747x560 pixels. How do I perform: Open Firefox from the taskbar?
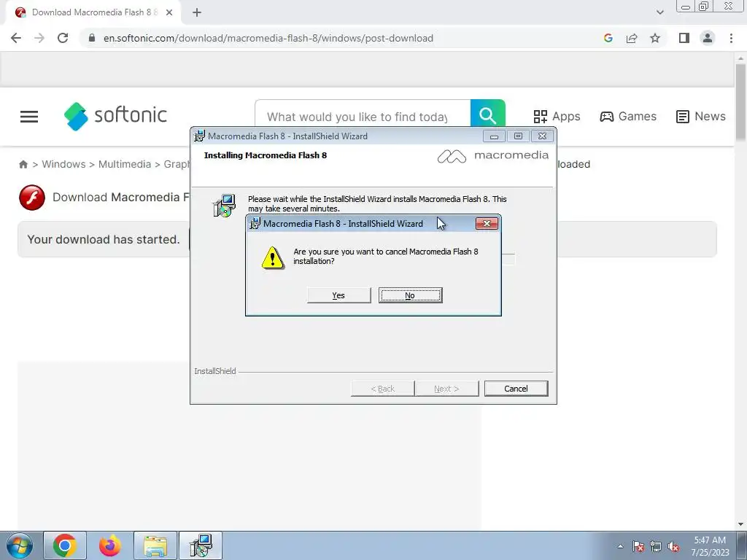pos(110,545)
